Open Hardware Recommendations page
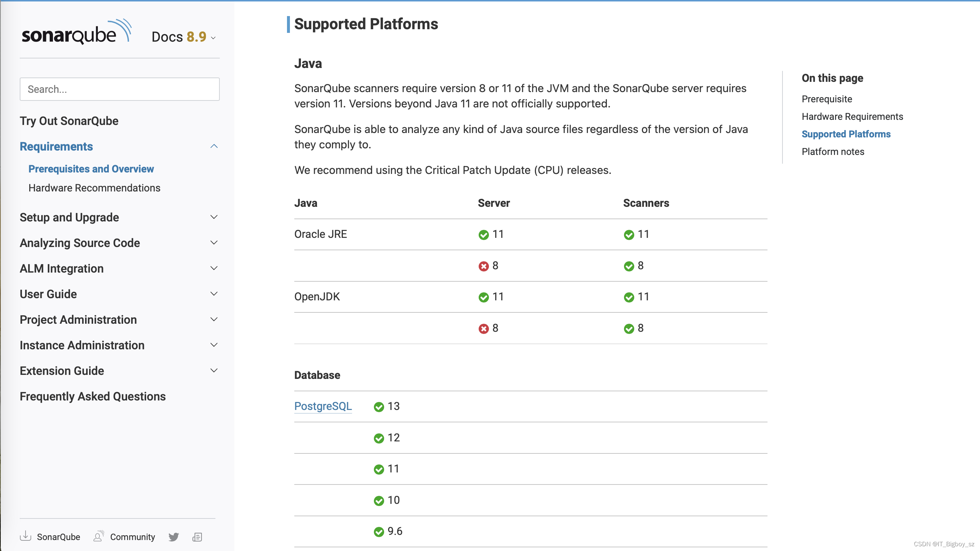The width and height of the screenshot is (980, 551). coord(94,188)
